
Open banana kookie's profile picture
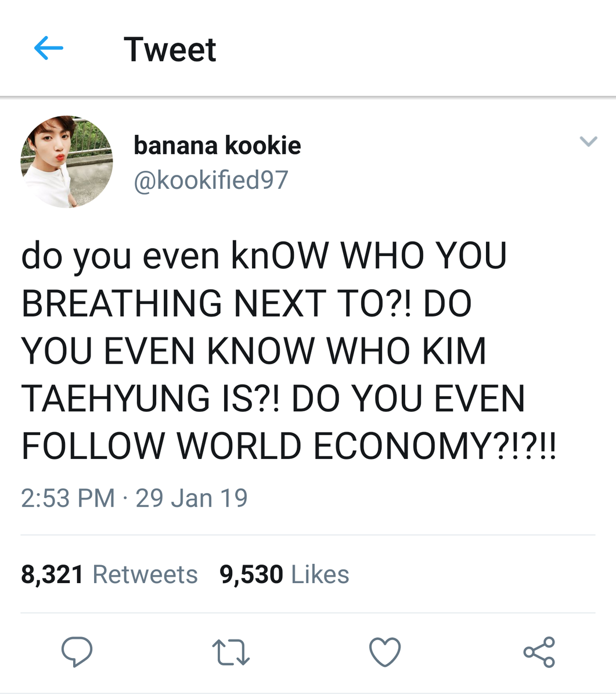click(x=67, y=161)
